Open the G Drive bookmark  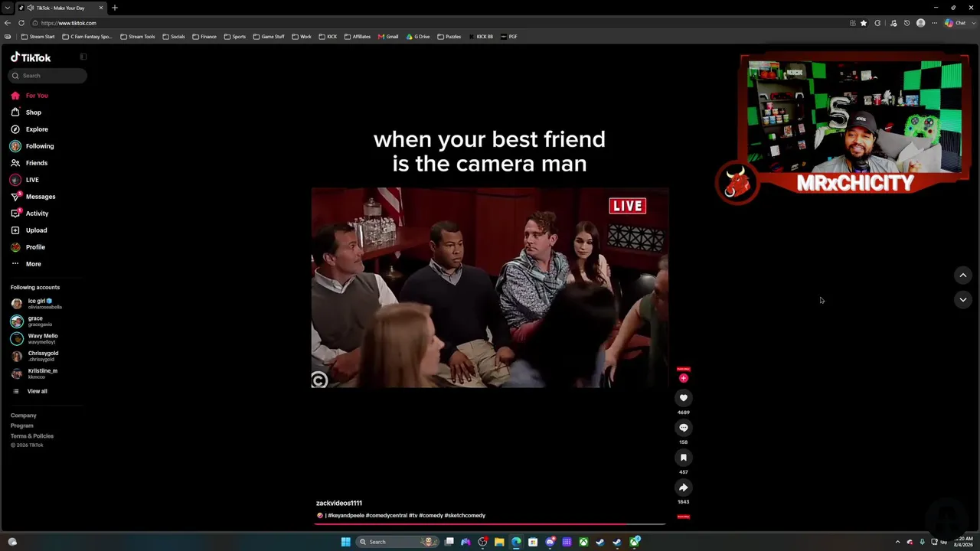pyautogui.click(x=418, y=37)
